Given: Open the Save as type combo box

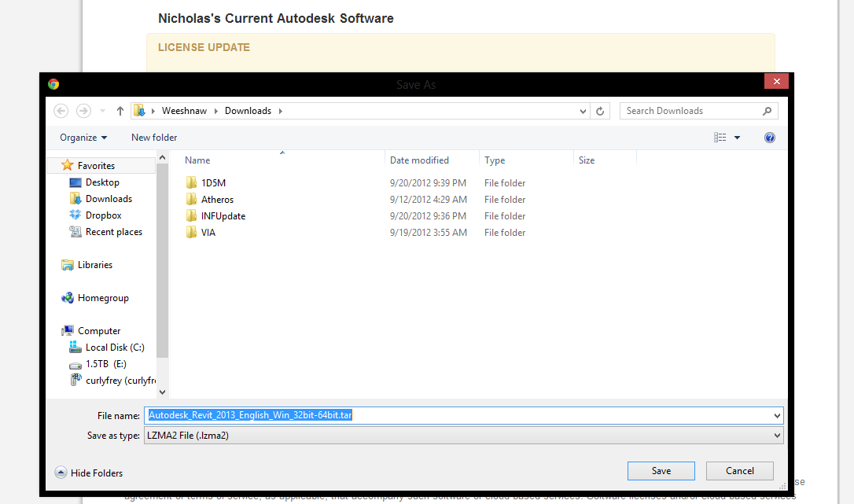Looking at the screenshot, I should coord(463,436).
